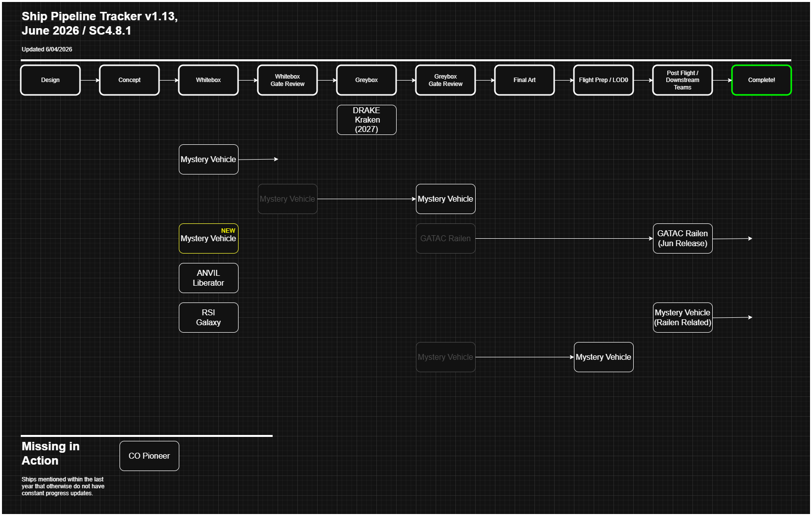Select the Whitebox stage header box
The width and height of the screenshot is (812, 516).
(208, 80)
